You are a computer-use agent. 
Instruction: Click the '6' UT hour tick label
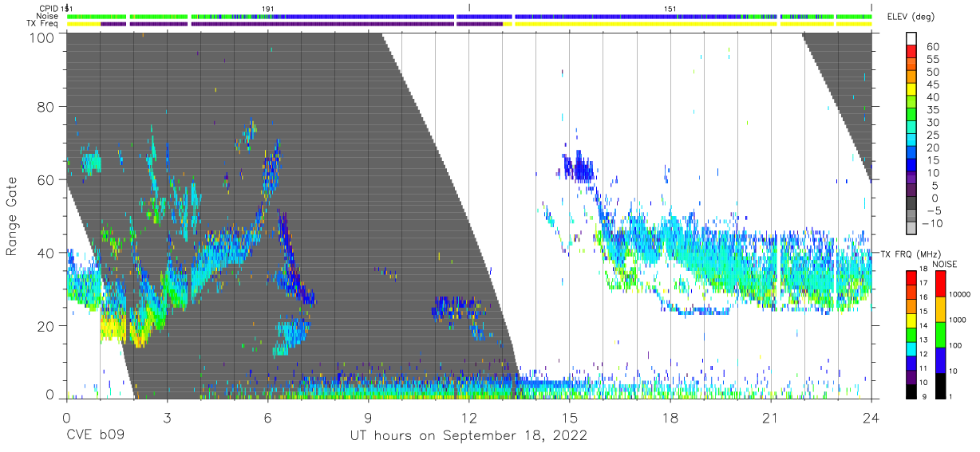pyautogui.click(x=267, y=417)
